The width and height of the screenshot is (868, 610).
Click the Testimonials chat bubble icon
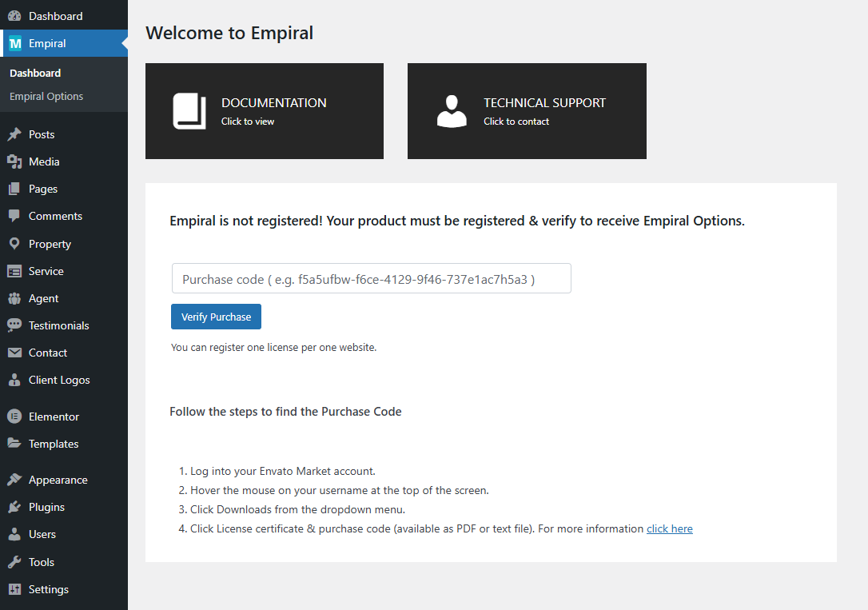click(14, 325)
